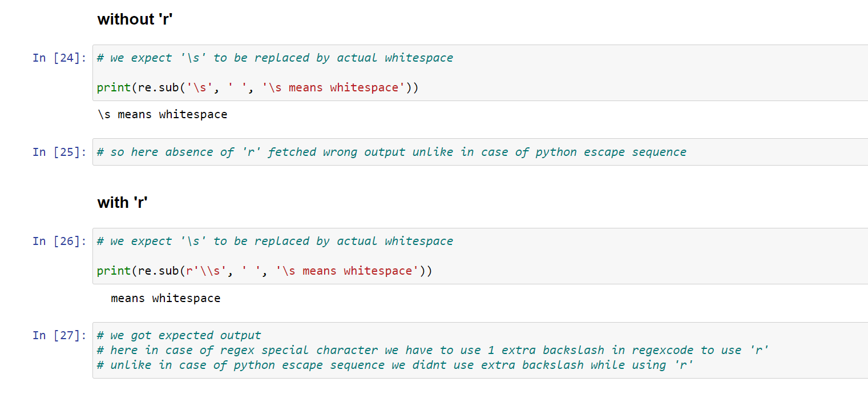Screen dimensions: 868x394
Task: Click the '\s' pattern string in cell 24
Action: (200, 88)
